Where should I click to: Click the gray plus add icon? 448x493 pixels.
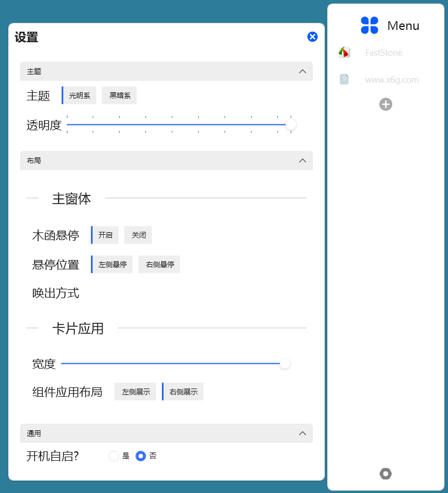click(x=386, y=104)
